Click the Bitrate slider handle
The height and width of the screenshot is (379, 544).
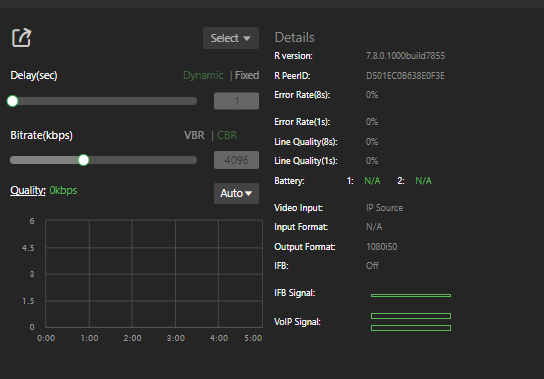point(83,160)
